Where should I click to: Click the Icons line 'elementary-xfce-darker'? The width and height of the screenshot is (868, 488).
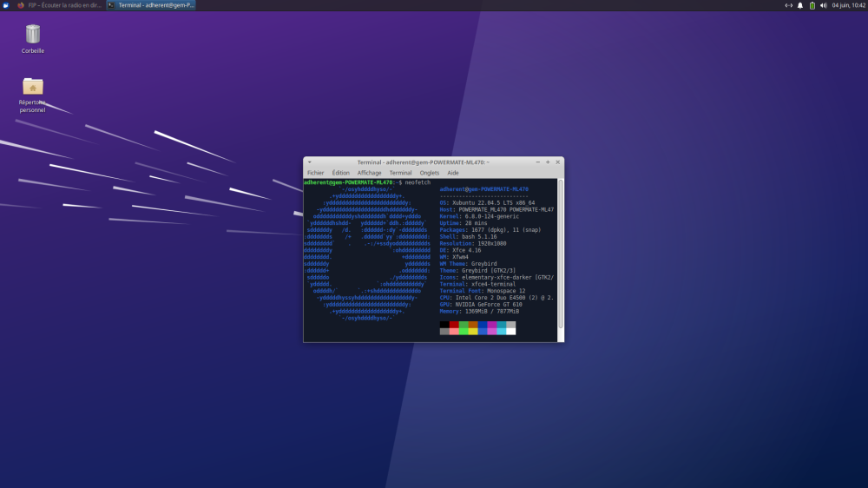point(496,278)
